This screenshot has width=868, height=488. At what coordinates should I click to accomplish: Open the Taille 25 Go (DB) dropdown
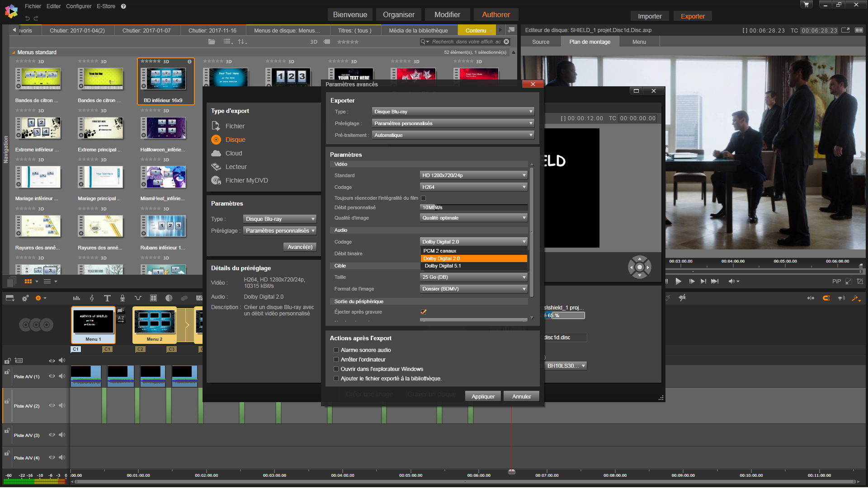click(473, 277)
